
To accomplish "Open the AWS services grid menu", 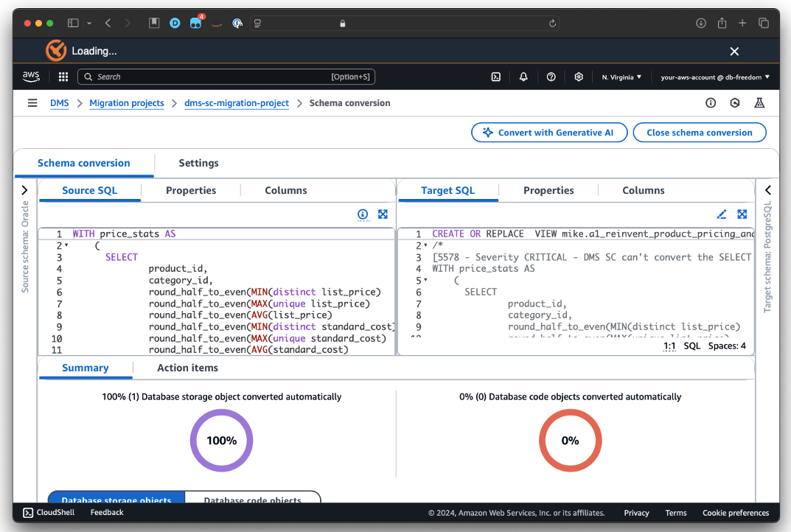I will (63, 77).
